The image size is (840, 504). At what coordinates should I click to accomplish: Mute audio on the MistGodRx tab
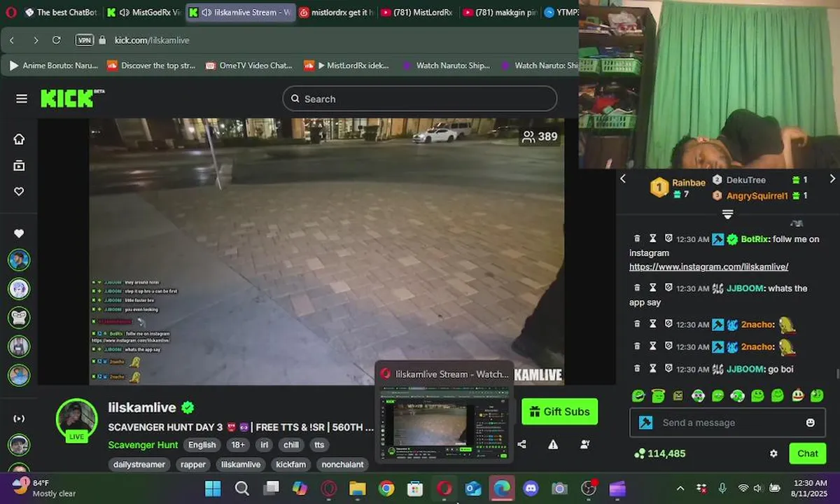pos(124,13)
